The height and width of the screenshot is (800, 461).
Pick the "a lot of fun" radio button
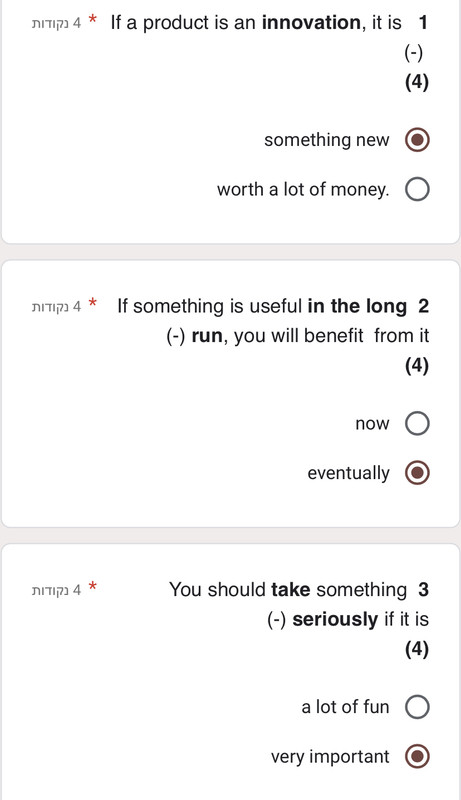tap(417, 707)
